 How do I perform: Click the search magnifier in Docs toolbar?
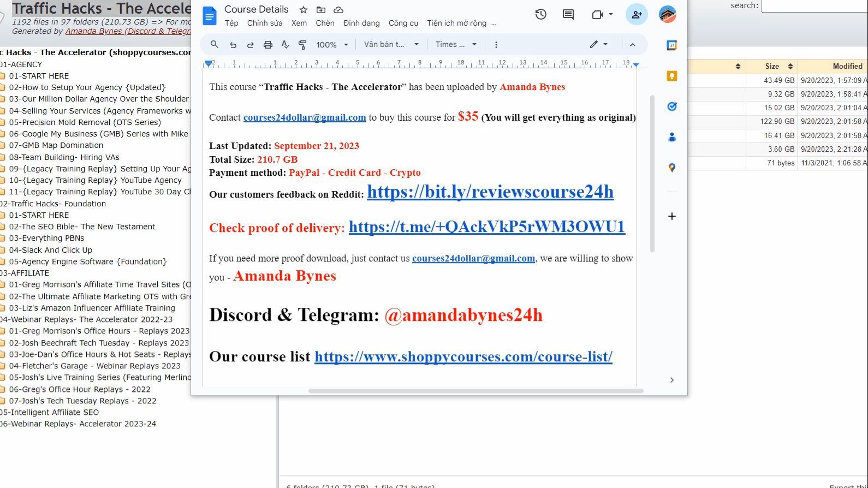click(215, 45)
